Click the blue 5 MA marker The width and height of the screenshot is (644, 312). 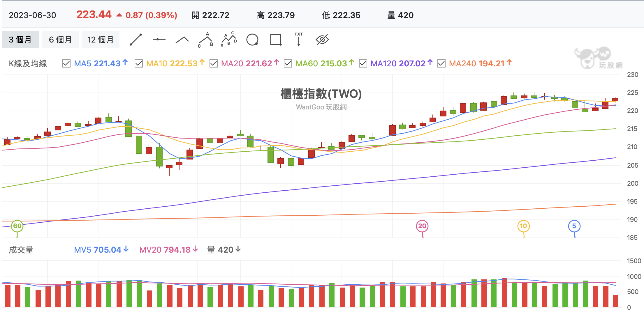574,226
